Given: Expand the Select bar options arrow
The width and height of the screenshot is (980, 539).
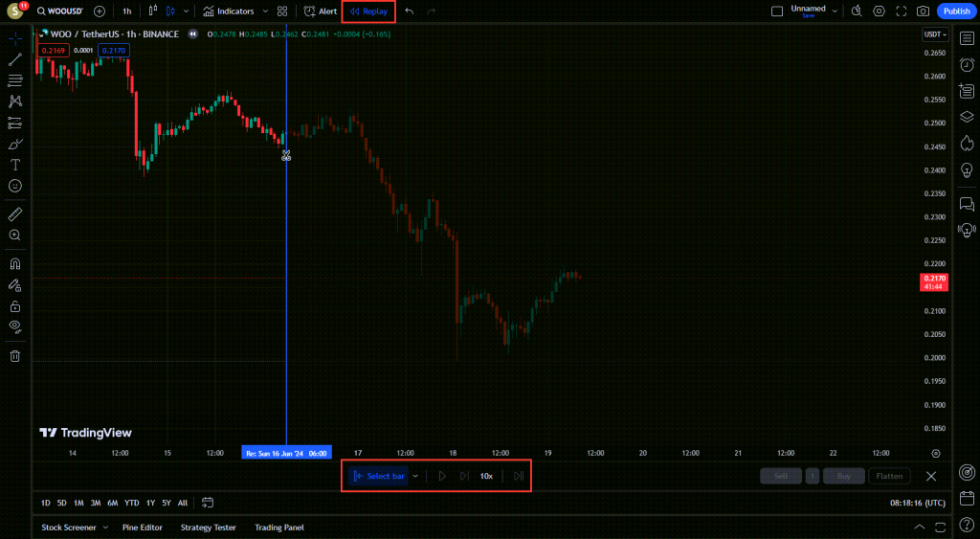Looking at the screenshot, I should [x=415, y=476].
